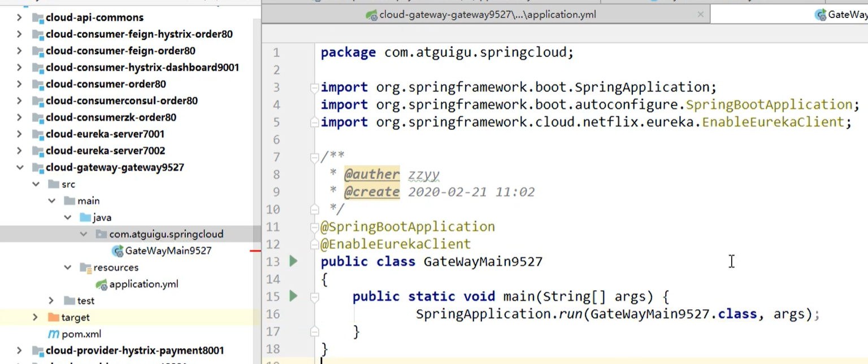Click the src folder icon
Image resolution: width=868 pixels, height=364 pixels.
(x=53, y=184)
